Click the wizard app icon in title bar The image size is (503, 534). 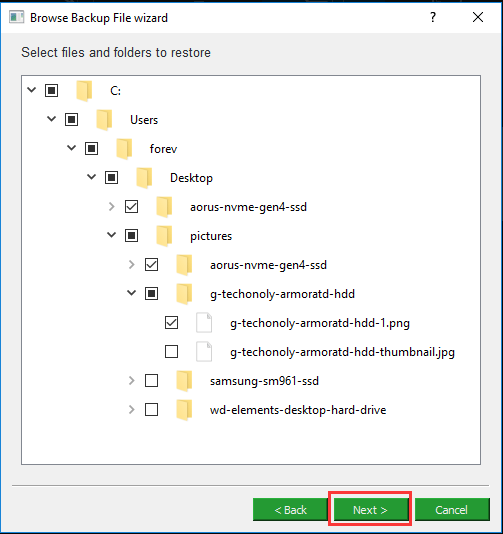coord(16,17)
